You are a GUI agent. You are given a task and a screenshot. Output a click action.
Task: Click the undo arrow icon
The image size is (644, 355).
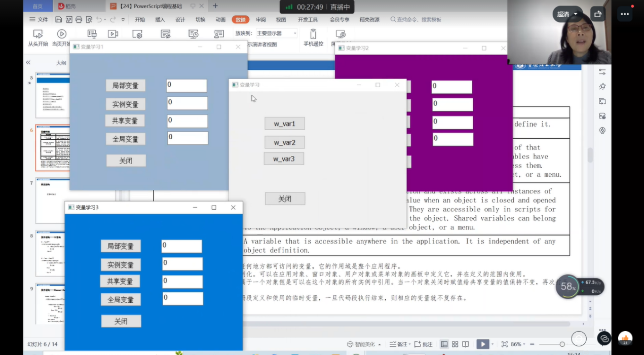tap(99, 20)
